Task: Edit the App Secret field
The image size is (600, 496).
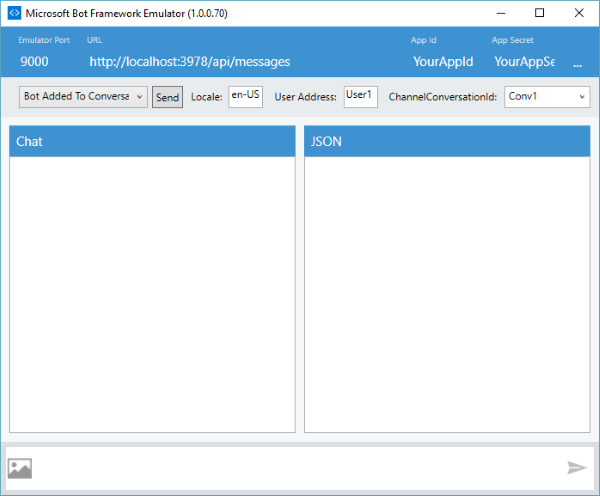Action: [525, 62]
